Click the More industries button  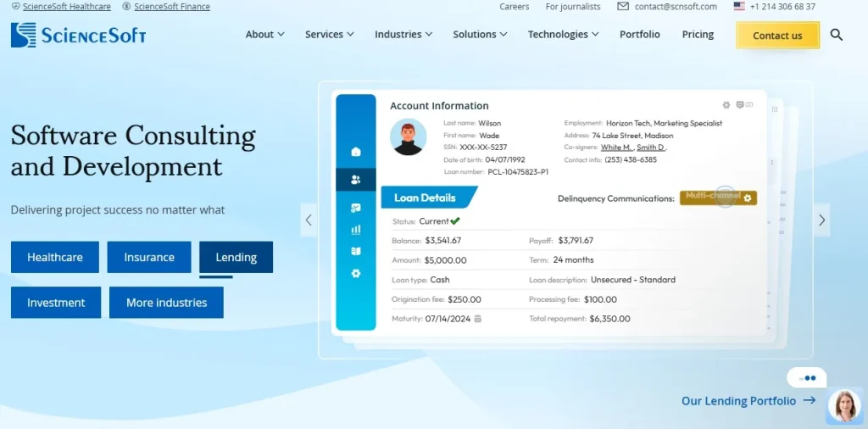pos(167,302)
